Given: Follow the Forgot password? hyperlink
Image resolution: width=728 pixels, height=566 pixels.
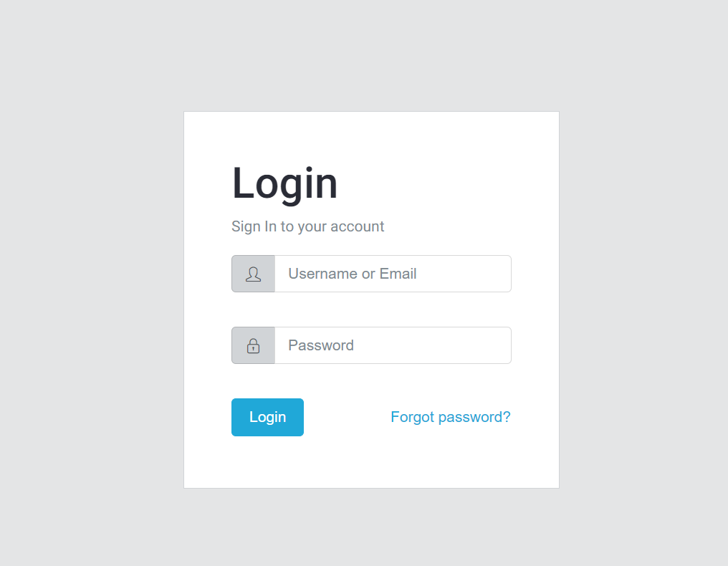Looking at the screenshot, I should click(450, 417).
